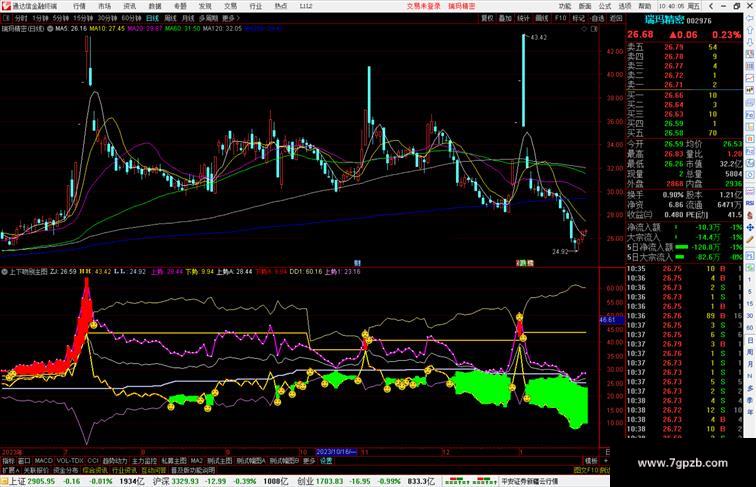This screenshot has height=487, width=756.
Task: Click the settings icon beside 上下吻别主图
Action: pyautogui.click(x=4, y=272)
